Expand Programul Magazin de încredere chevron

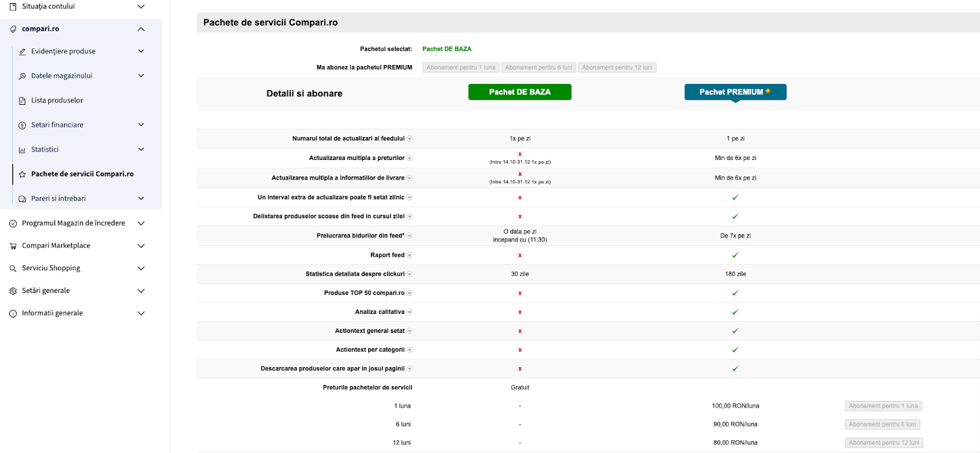tap(141, 224)
